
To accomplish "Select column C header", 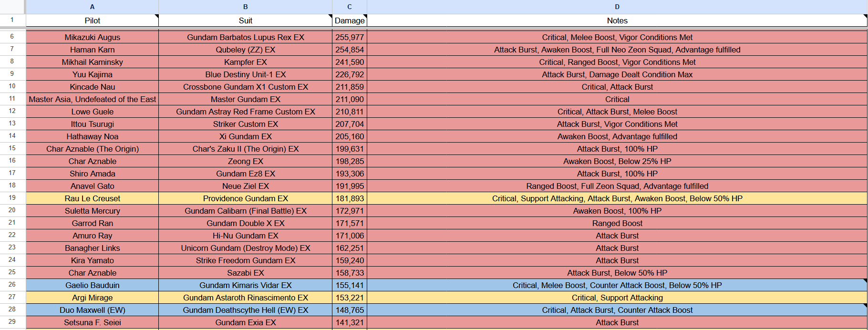I will (x=350, y=7).
